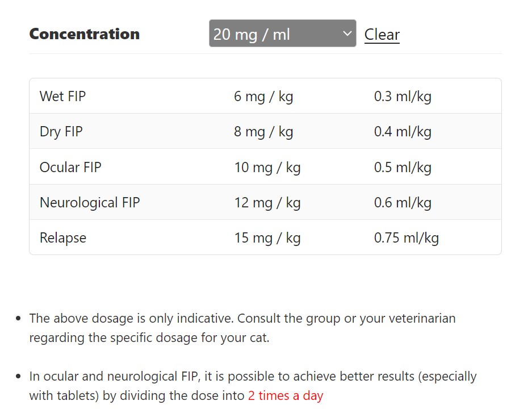Click the 6 mg / kg dose cell
Image resolution: width=532 pixels, height=413 pixels.
pos(263,97)
